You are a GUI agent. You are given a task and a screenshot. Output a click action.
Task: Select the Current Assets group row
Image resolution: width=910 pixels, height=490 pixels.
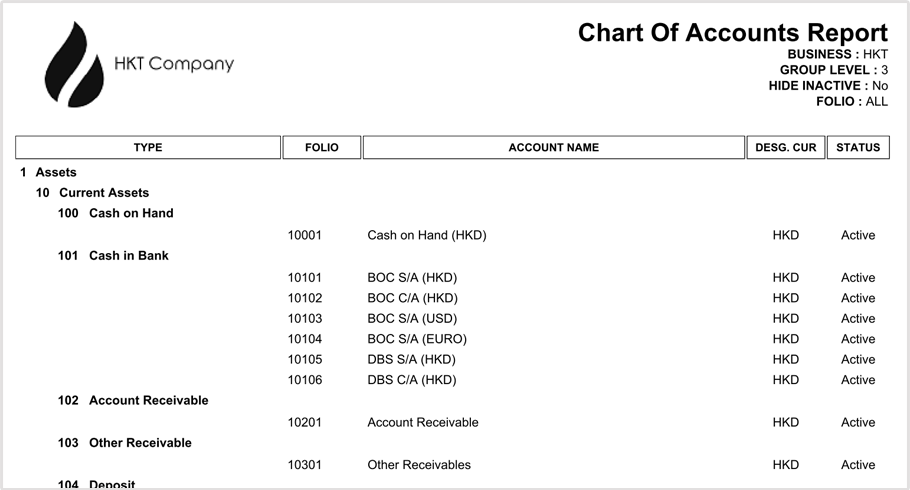(x=104, y=192)
